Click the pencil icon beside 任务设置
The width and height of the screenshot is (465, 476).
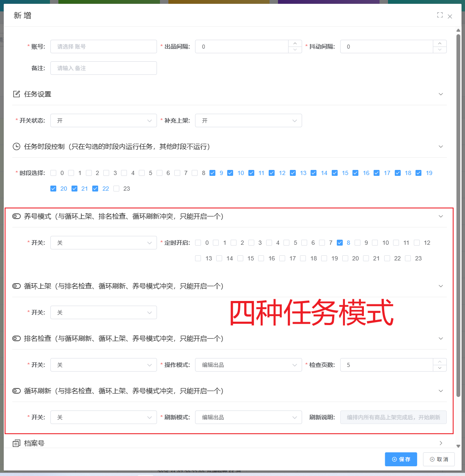pyautogui.click(x=16, y=94)
